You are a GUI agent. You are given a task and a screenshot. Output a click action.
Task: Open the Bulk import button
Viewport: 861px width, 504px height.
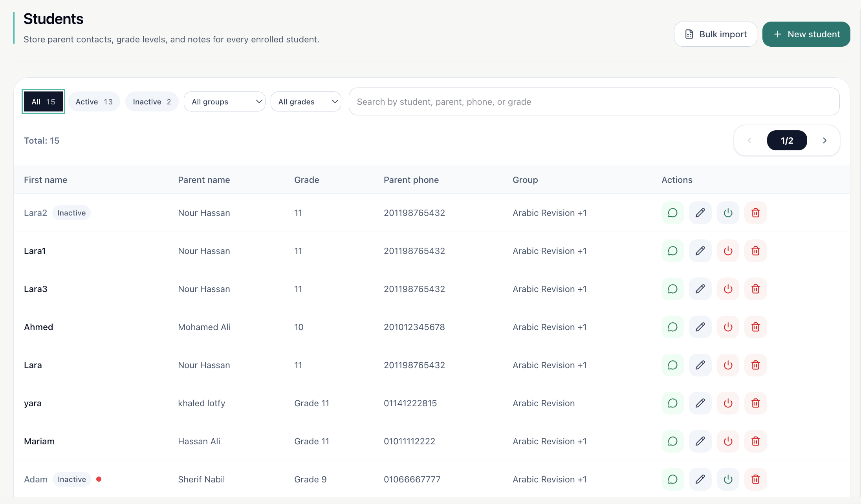click(x=715, y=34)
